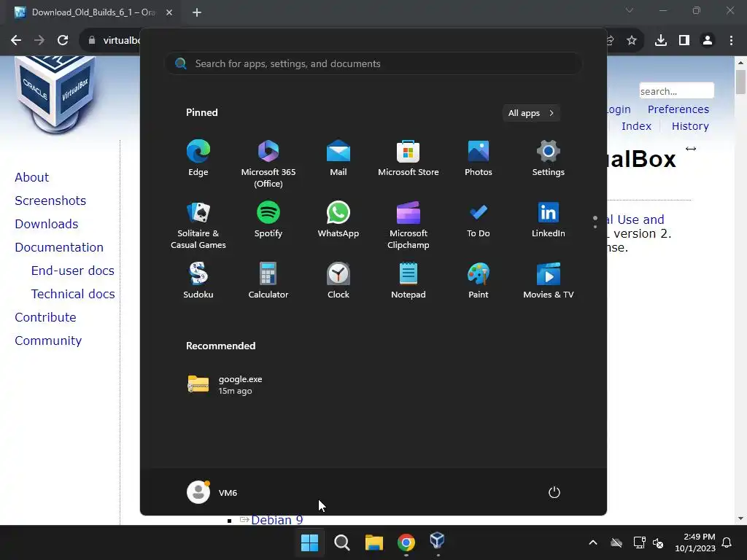Open the LinkedIn pinned app
Image resolution: width=747 pixels, height=560 pixels.
[x=549, y=220]
